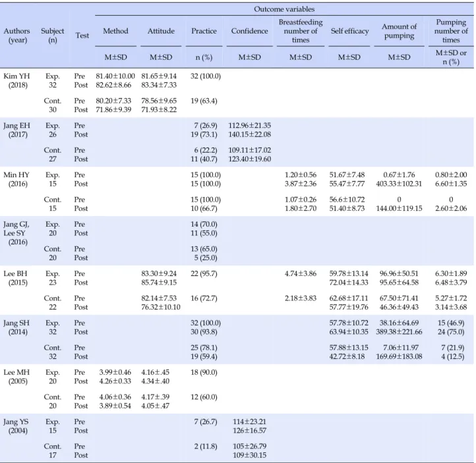Click the practice value 19 (63.4)
Image resolution: width=476 pixels, height=463 pixels.
click(204, 101)
